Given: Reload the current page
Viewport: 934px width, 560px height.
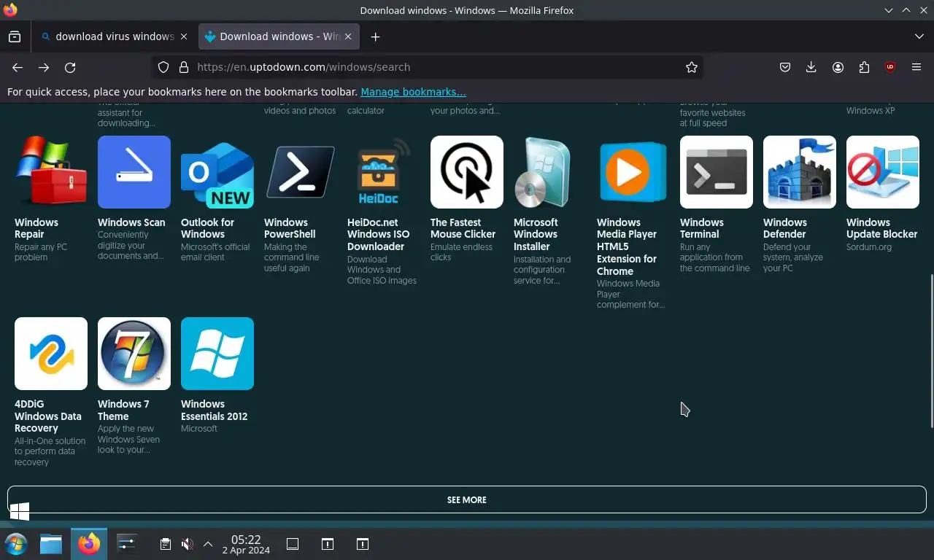Looking at the screenshot, I should pyautogui.click(x=70, y=67).
